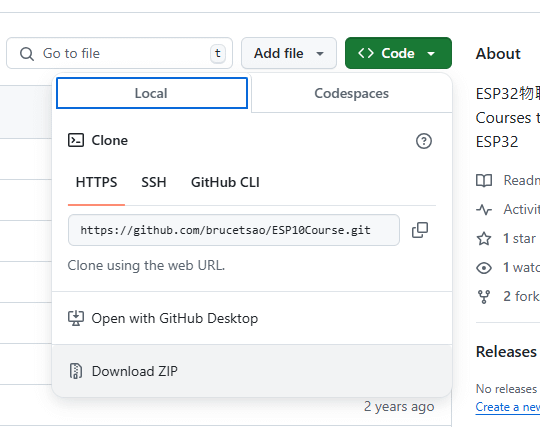540x427 pixels.
Task: Click the Readme book icon in About
Action: pos(484,180)
